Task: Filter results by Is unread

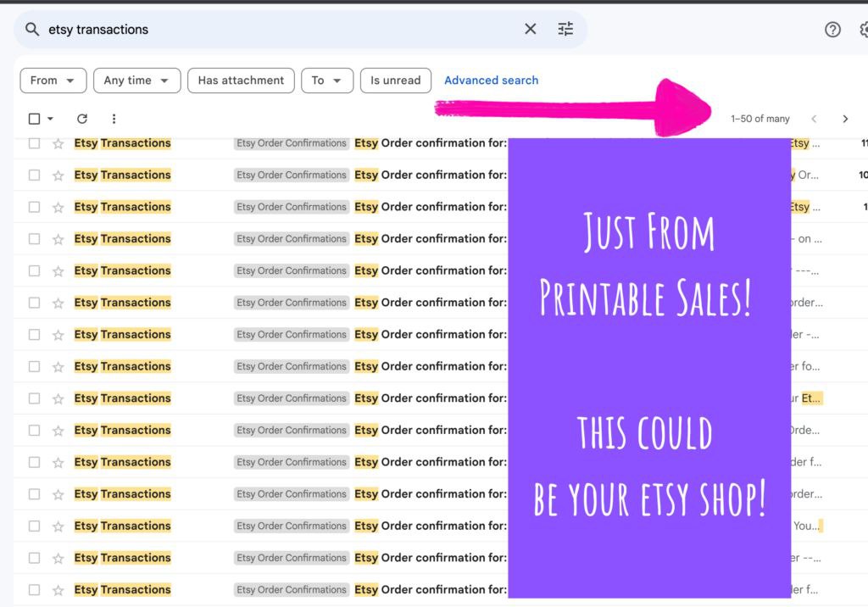Action: point(395,81)
